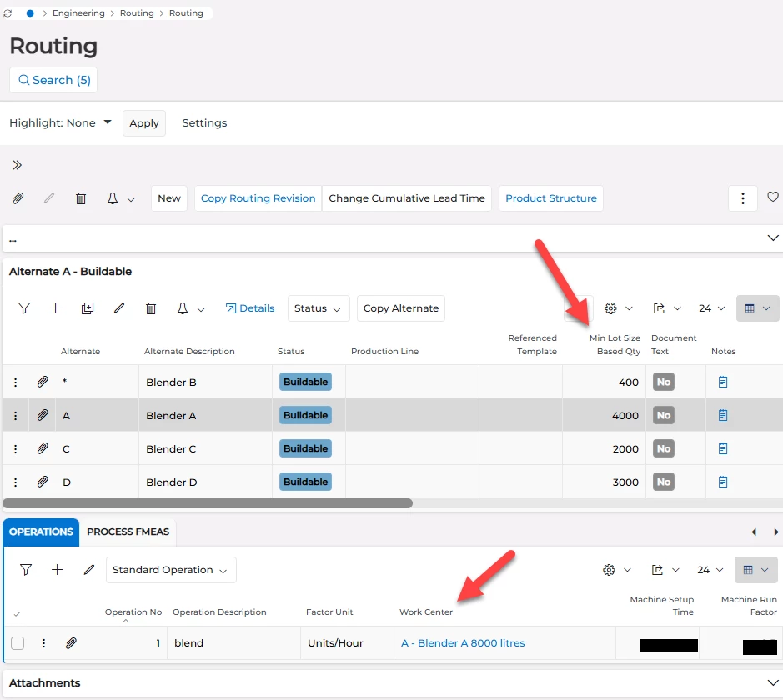
Task: Click the edit pencil in Alternate toolbar
Action: click(119, 308)
